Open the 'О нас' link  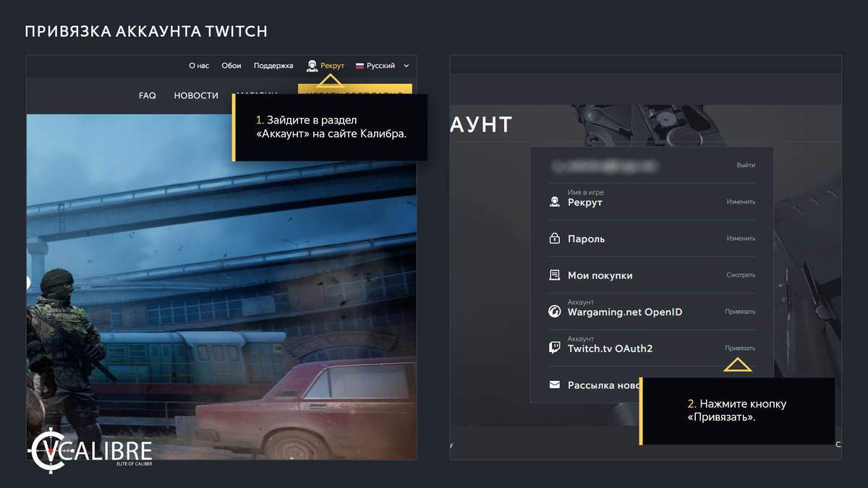click(x=199, y=66)
